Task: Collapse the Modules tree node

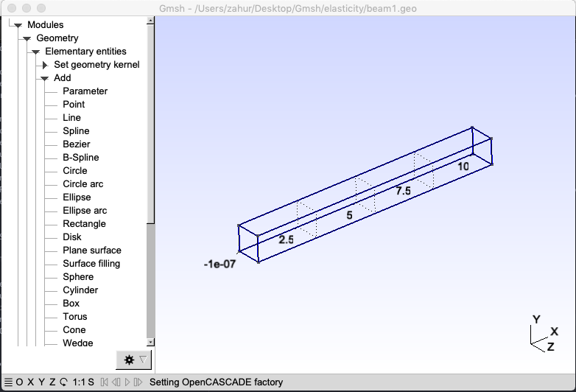Action: tap(17, 25)
